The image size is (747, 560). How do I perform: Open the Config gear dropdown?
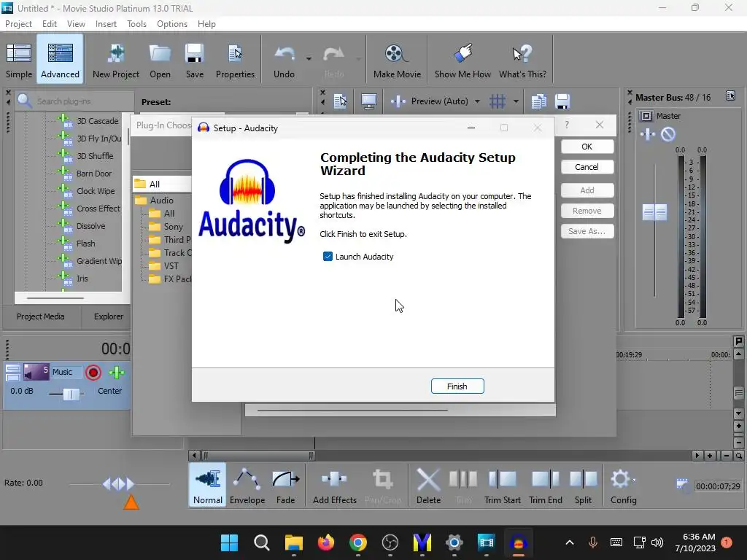[623, 485]
